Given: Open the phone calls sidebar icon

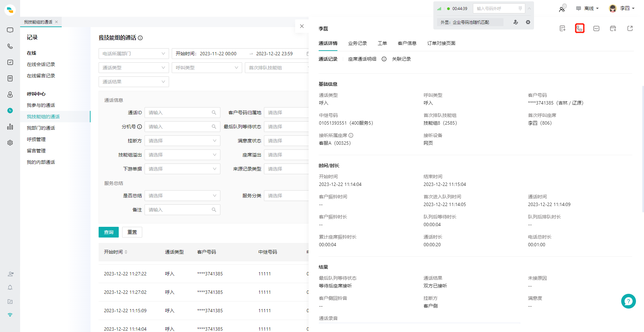Looking at the screenshot, I should click(x=10, y=46).
